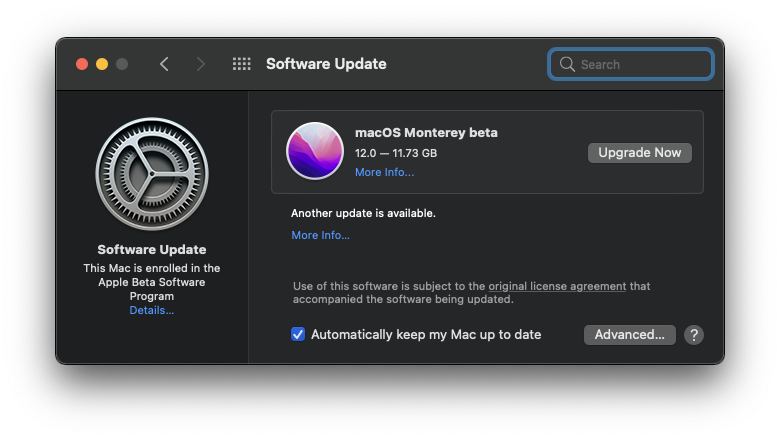Toggle Automatically keep my Mac up to date

[298, 334]
